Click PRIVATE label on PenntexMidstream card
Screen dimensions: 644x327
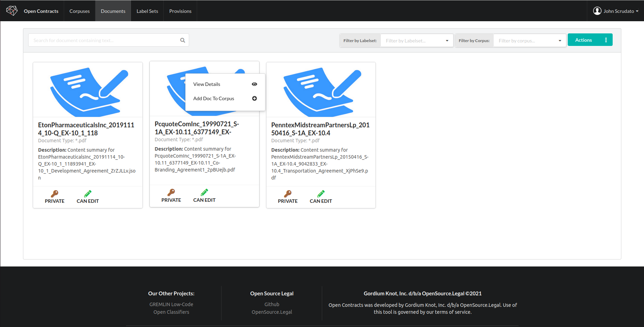point(288,201)
